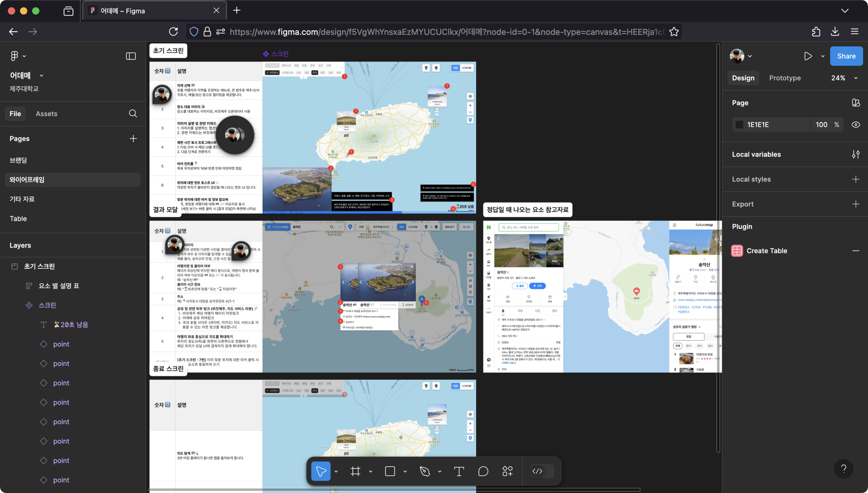Open Rectangle shape tools dropdown arrow
The image size is (868, 493).
click(x=405, y=471)
